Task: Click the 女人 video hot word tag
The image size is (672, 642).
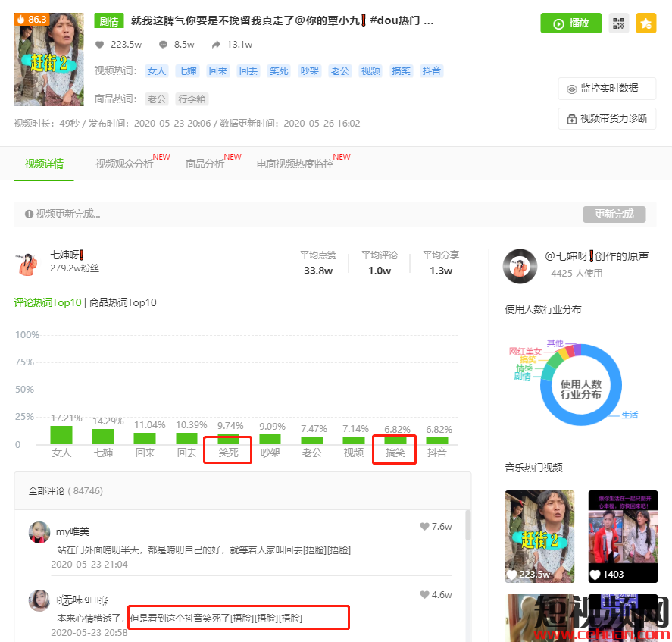Action: [157, 71]
